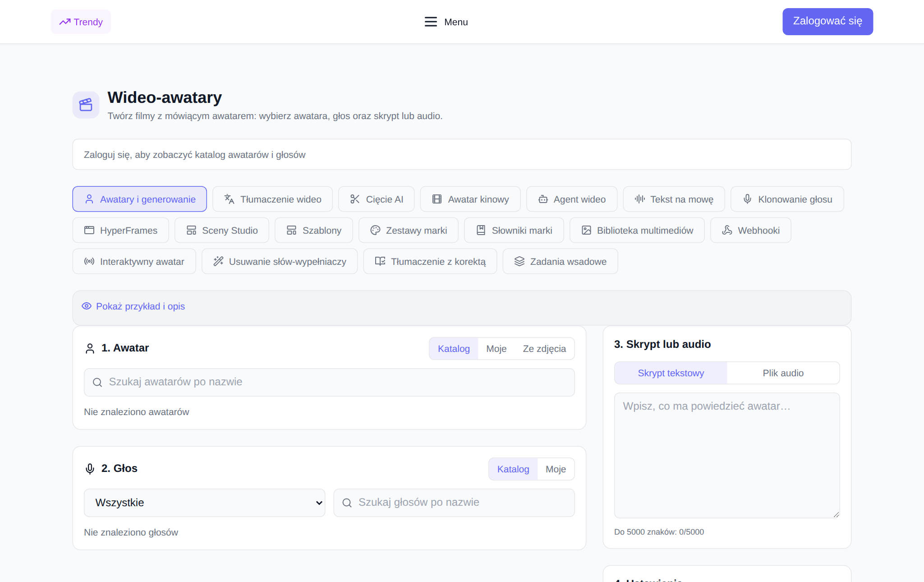Click the layout icon in Sceny Studio
The image size is (924, 582).
(x=191, y=230)
